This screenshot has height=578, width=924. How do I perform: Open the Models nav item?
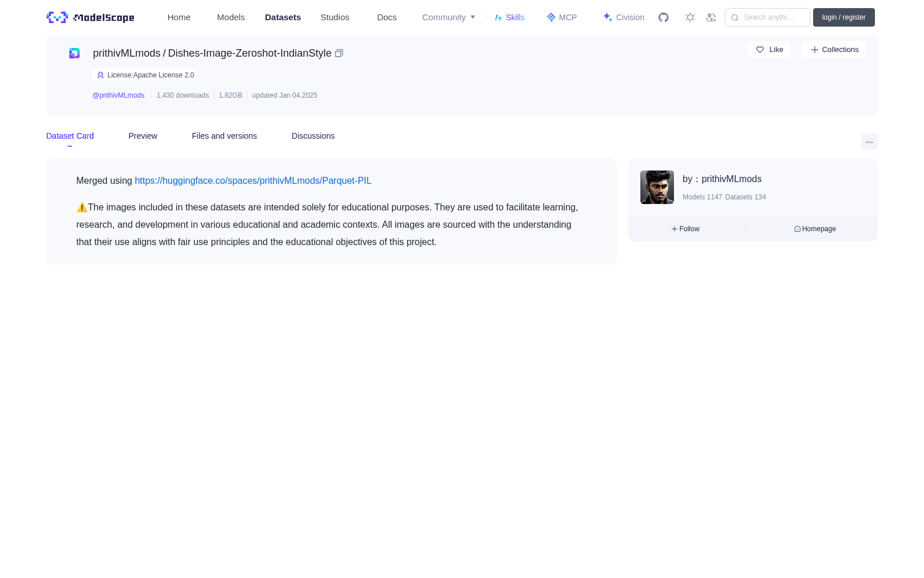click(x=231, y=17)
